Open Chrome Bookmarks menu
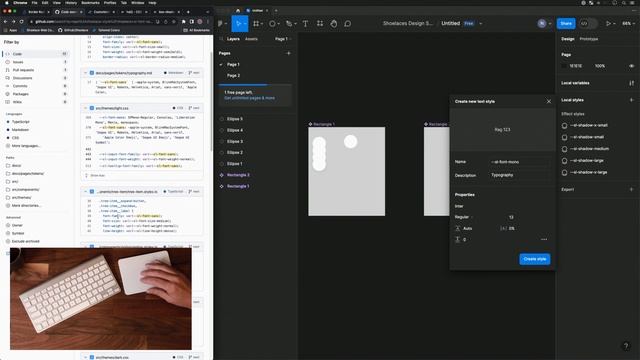640x360 pixels. tap(90, 3)
